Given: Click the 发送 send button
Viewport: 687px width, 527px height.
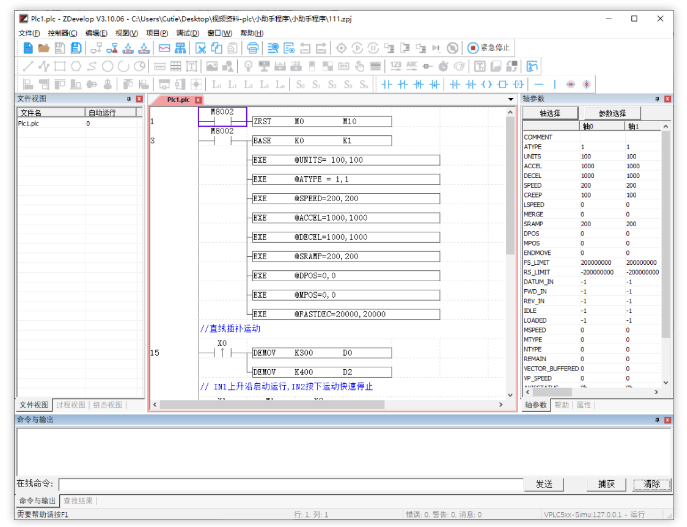Looking at the screenshot, I should [x=544, y=484].
